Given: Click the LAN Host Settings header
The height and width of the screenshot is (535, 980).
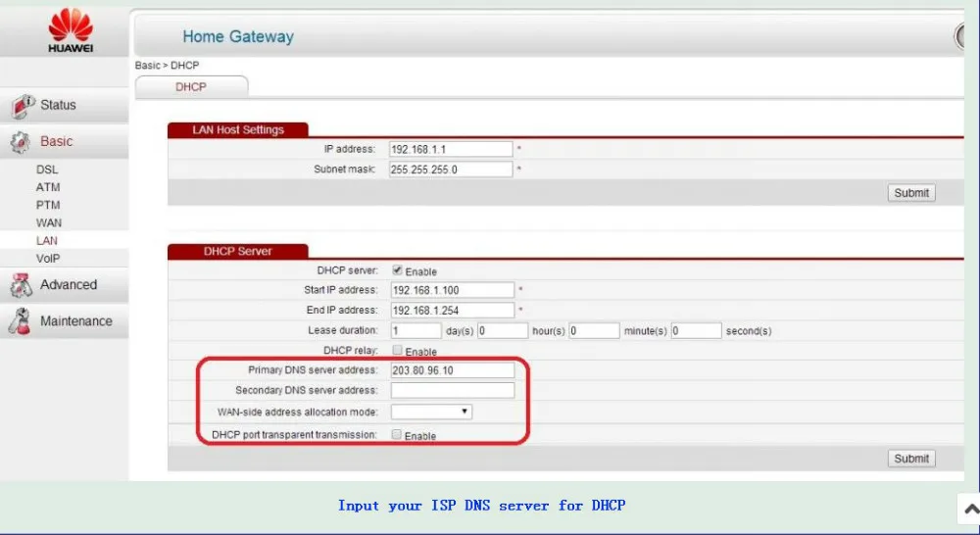Looking at the screenshot, I should pos(237,130).
